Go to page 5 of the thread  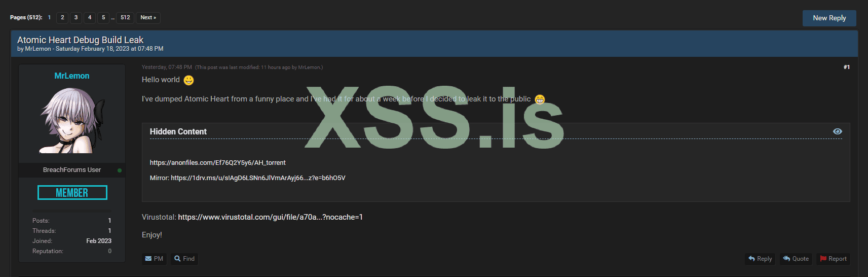point(103,17)
